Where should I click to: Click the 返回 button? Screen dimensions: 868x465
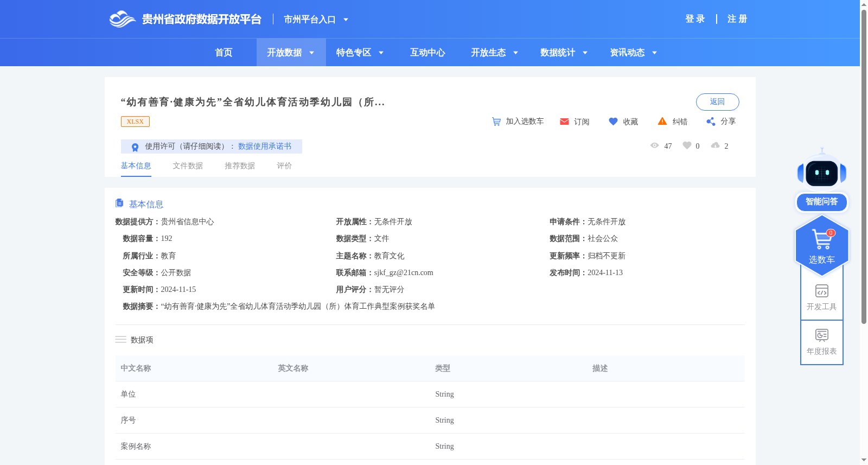tap(717, 102)
